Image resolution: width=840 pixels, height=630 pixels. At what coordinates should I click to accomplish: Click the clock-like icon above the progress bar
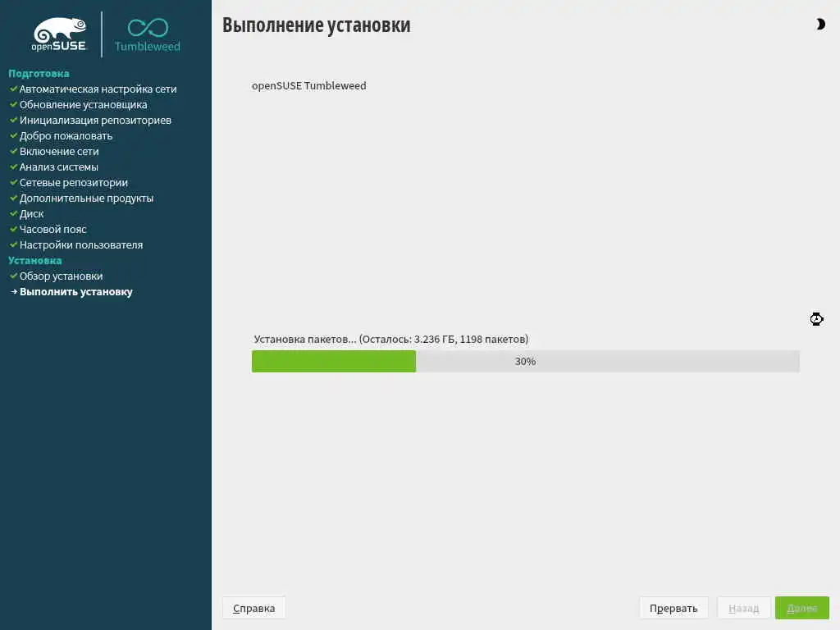point(816,319)
